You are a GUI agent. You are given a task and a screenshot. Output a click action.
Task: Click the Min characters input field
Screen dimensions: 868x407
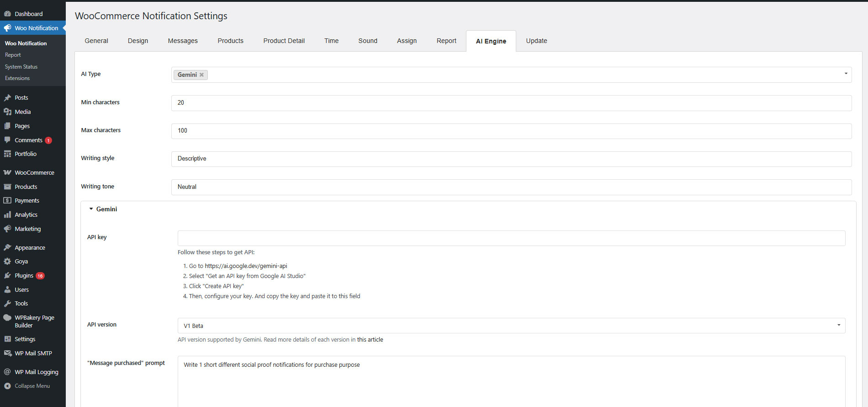tap(511, 103)
